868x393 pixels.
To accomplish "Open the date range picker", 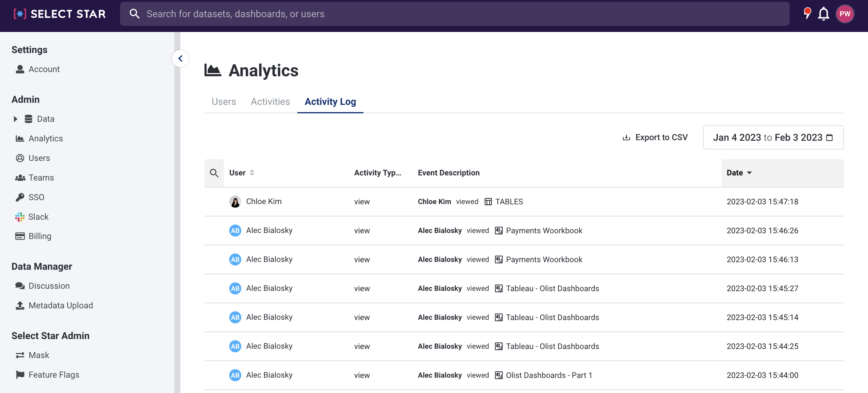I will click(773, 137).
